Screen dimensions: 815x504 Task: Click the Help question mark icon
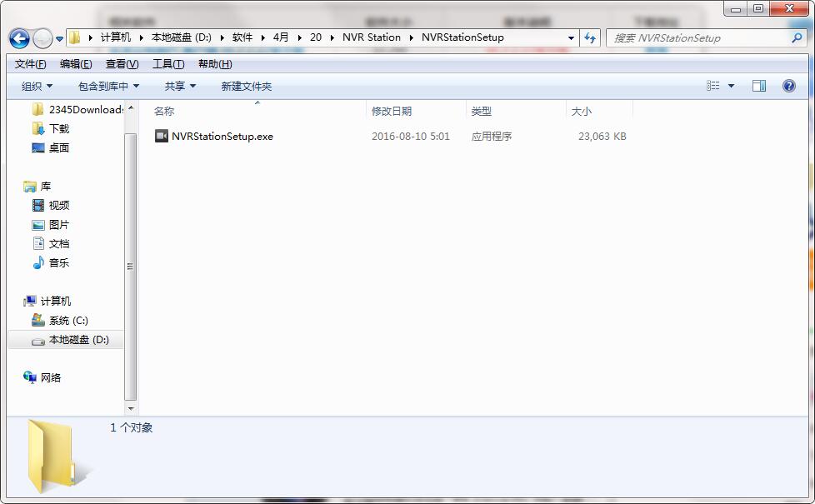point(788,86)
